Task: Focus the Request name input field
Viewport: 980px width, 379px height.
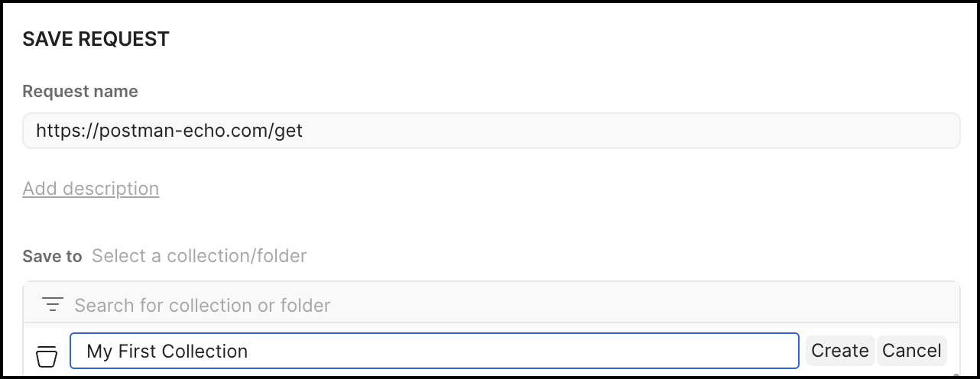Action: pyautogui.click(x=491, y=131)
